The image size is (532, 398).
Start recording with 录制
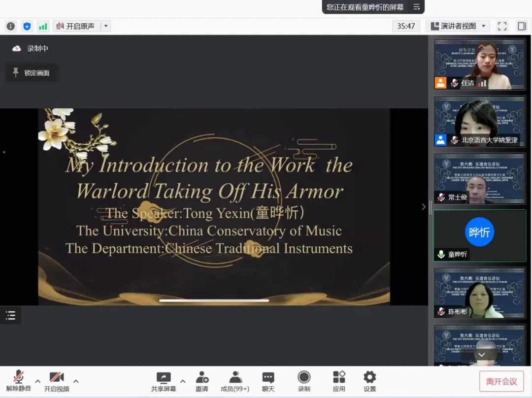pos(304,381)
